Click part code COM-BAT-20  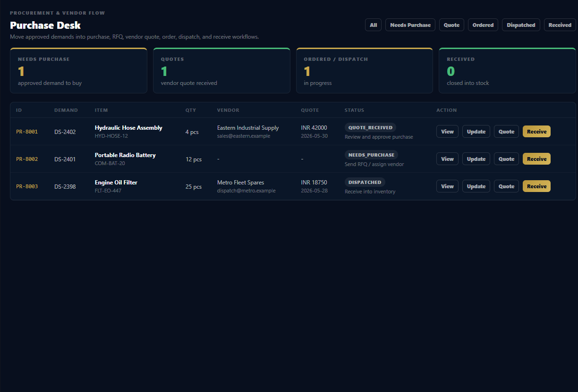tap(110, 163)
